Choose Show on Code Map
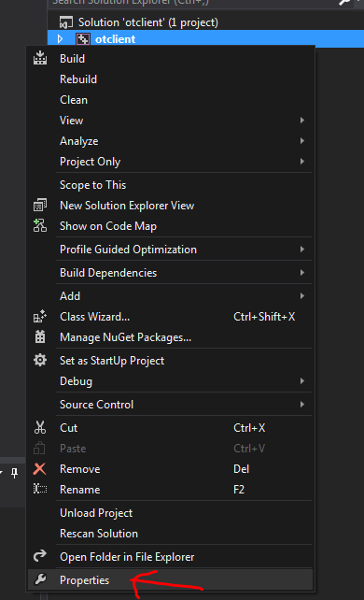 (171, 226)
